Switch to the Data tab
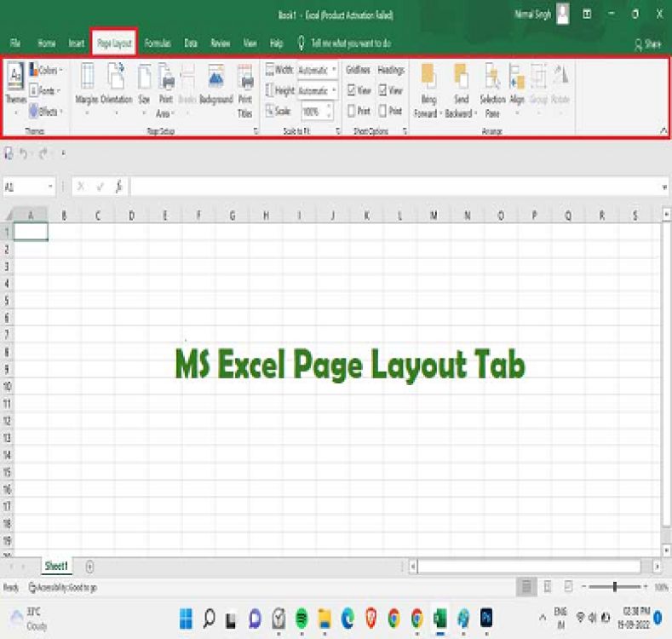The height and width of the screenshot is (639, 672). click(191, 43)
